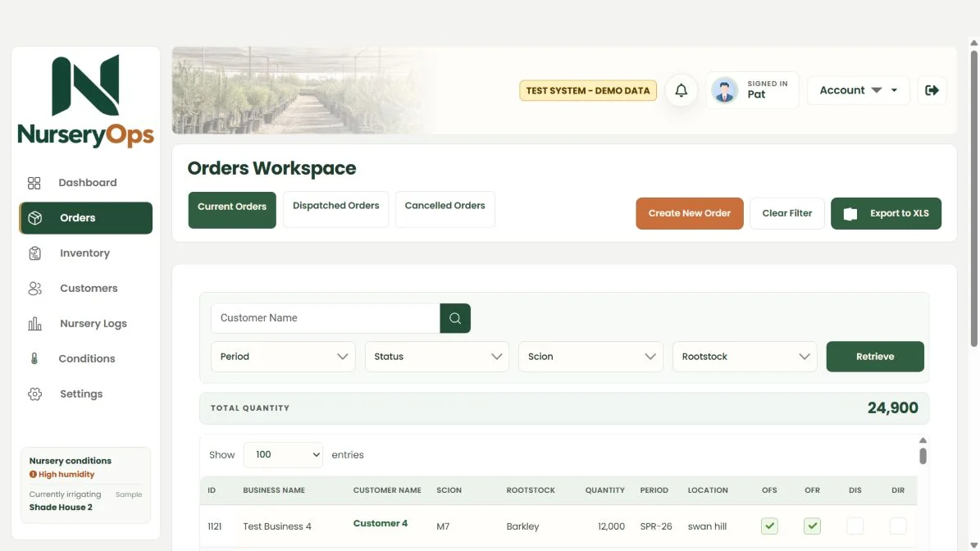The image size is (980, 551).
Task: Sort by ID column header
Action: 212,490
